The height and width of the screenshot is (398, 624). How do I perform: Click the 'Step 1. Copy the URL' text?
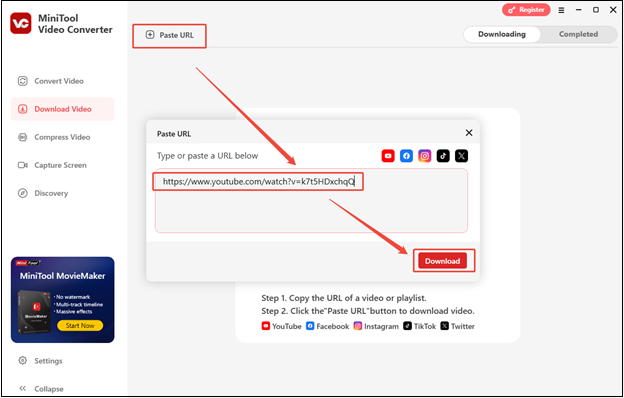tap(344, 298)
